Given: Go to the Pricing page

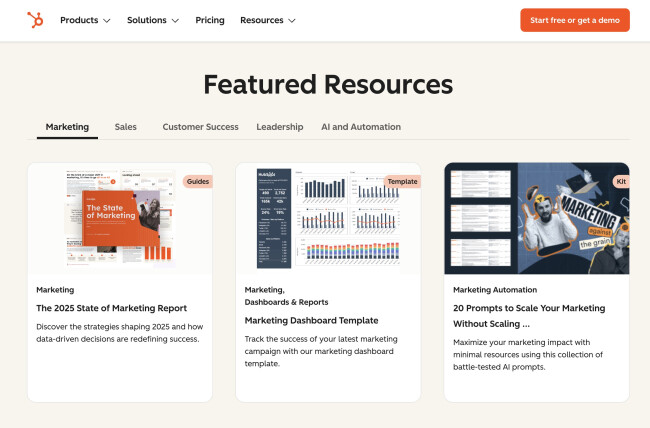Looking at the screenshot, I should click(210, 20).
